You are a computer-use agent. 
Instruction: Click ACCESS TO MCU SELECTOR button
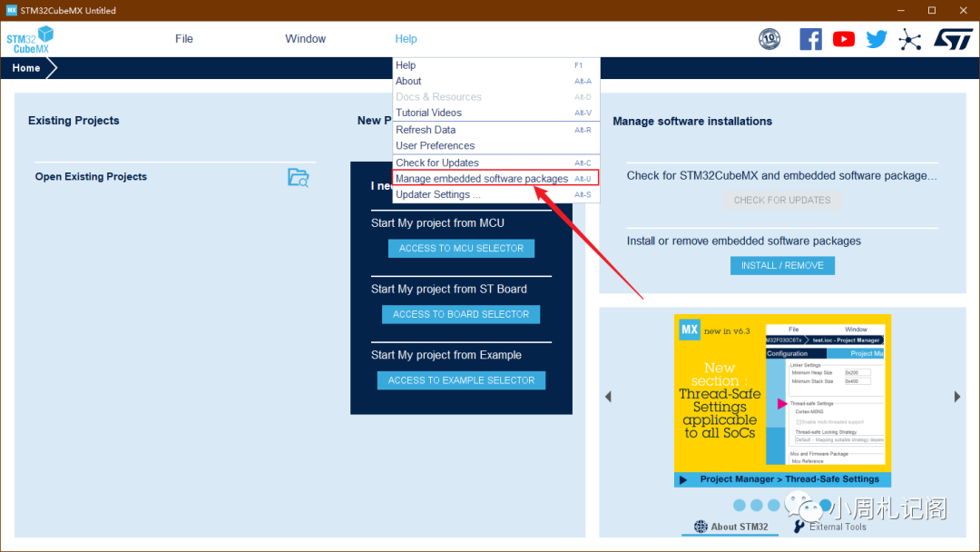tap(461, 248)
